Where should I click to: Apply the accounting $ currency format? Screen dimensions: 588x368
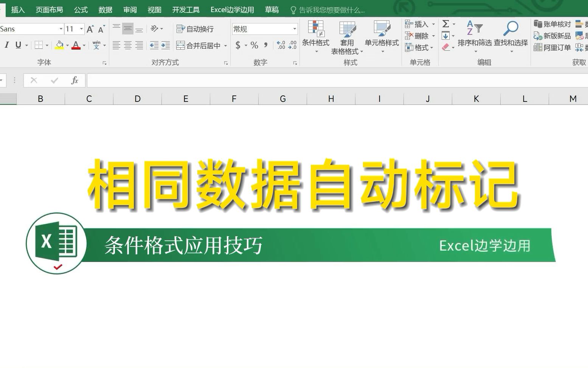238,45
